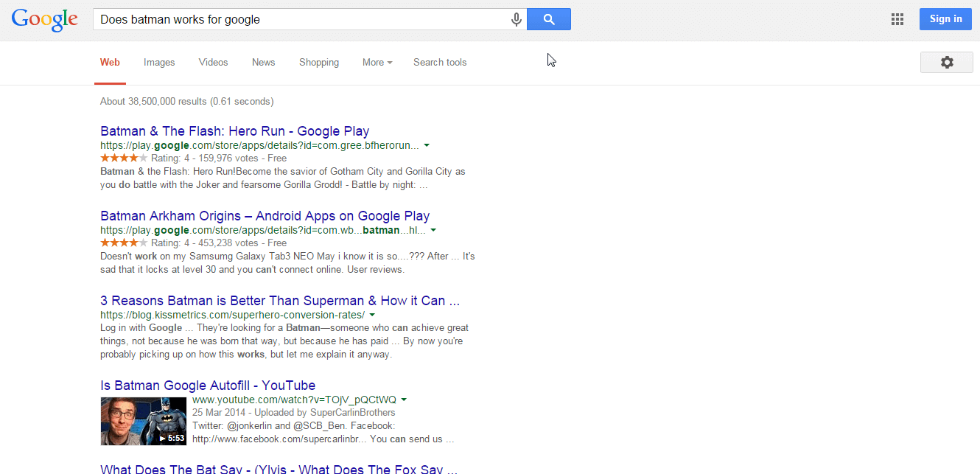This screenshot has height=474, width=980.
Task: Click 'Uploaded by SuperCarlinBrothers' text
Action: [326, 413]
